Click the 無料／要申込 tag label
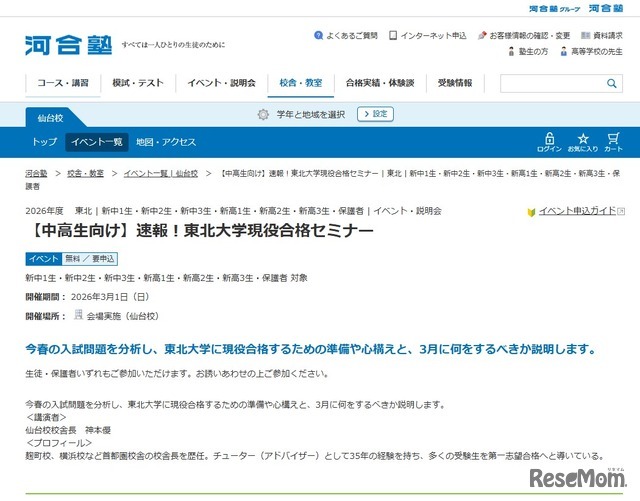The width and height of the screenshot is (640, 501). [90, 259]
